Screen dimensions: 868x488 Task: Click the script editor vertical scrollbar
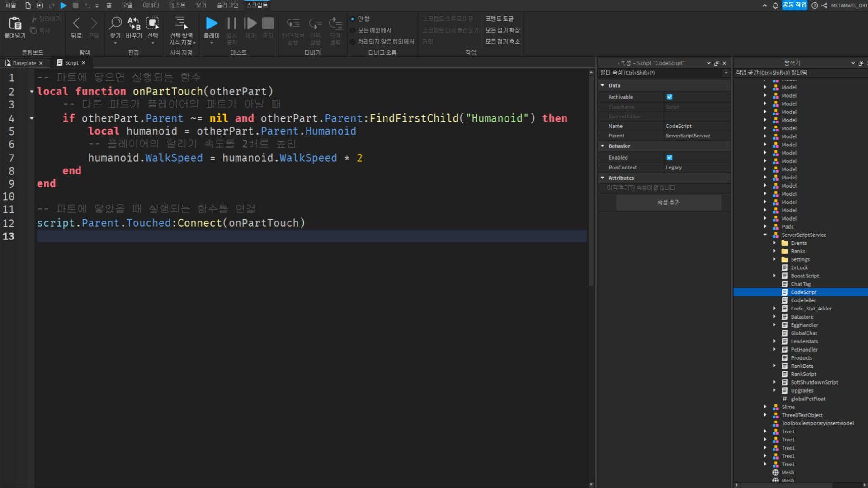coord(591,181)
